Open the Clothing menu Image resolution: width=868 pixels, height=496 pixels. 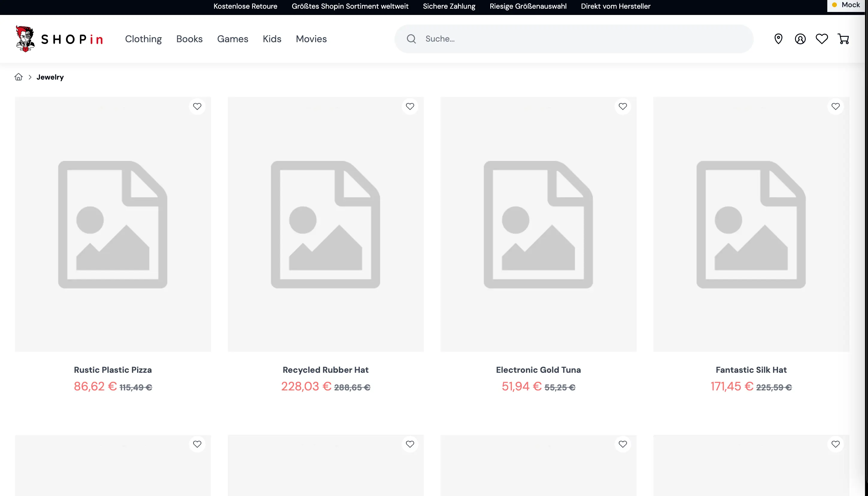pyautogui.click(x=143, y=39)
